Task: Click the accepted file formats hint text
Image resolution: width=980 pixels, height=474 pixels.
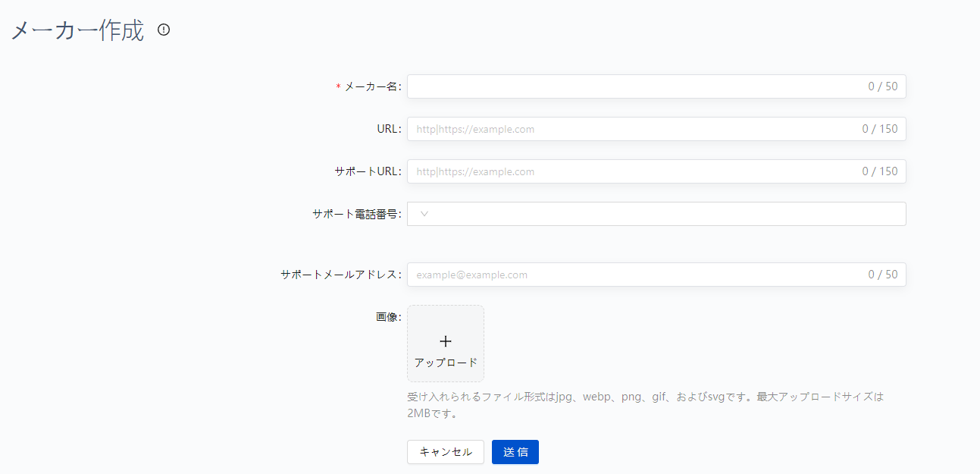Action: pyautogui.click(x=644, y=403)
